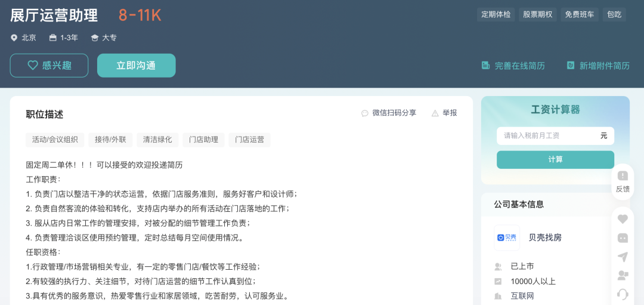This screenshot has width=644, height=305.
Task: Share via 微信扫码分享
Action: [x=389, y=113]
